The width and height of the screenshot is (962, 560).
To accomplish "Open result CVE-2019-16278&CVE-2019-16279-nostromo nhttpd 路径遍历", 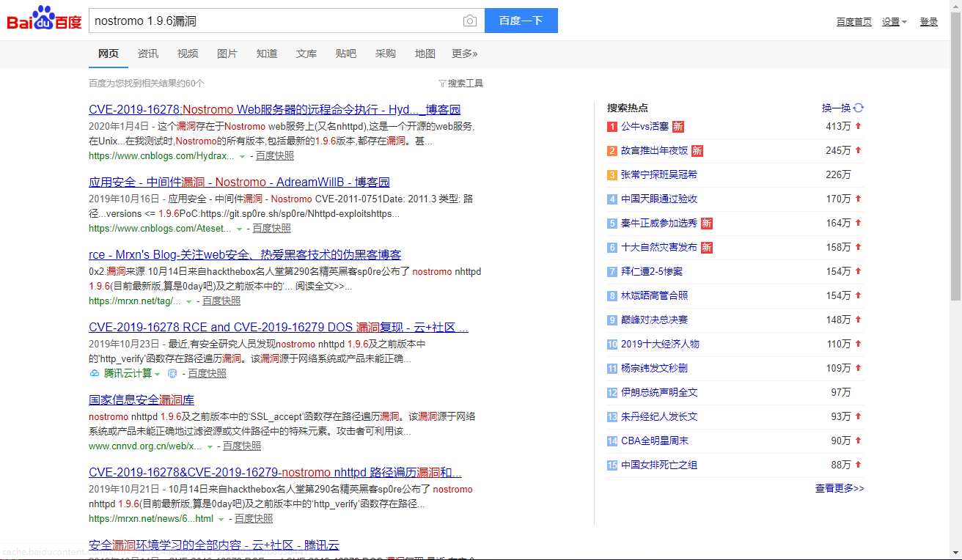I will [275, 473].
